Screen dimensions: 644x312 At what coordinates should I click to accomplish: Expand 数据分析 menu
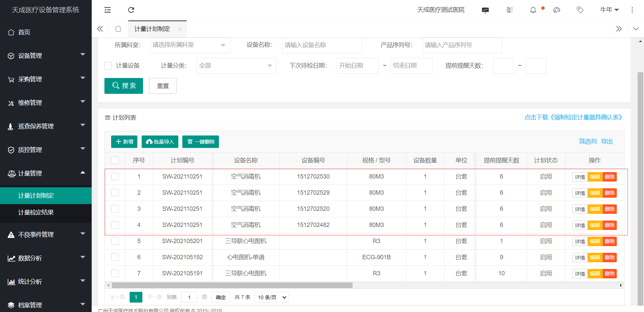tap(46, 258)
